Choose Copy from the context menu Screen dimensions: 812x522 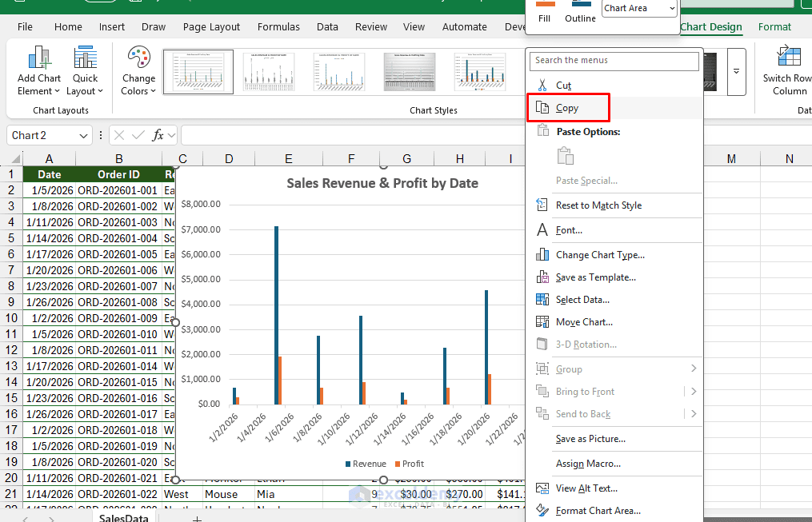pyautogui.click(x=568, y=108)
